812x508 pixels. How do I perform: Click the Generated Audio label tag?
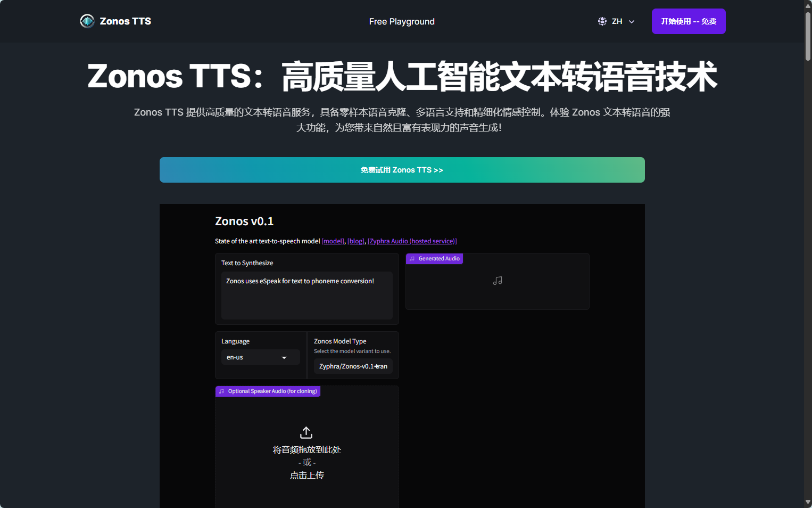point(434,259)
